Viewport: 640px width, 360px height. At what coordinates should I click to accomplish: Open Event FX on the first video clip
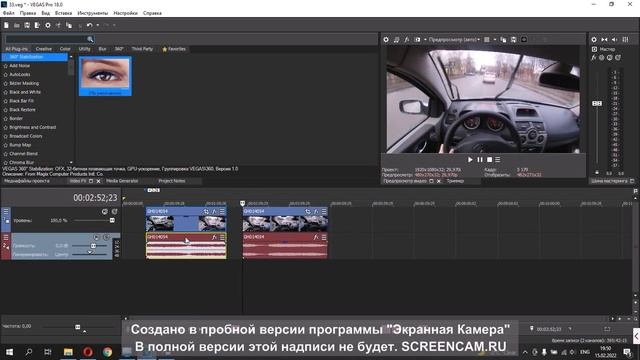[214, 211]
